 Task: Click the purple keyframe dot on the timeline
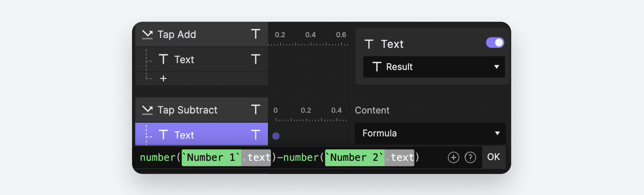276,137
